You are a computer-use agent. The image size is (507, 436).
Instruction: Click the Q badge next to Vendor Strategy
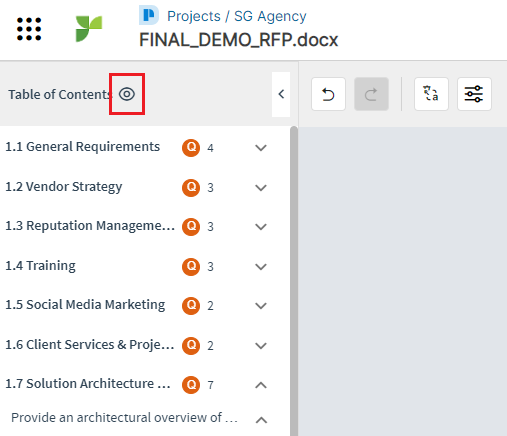(x=191, y=188)
